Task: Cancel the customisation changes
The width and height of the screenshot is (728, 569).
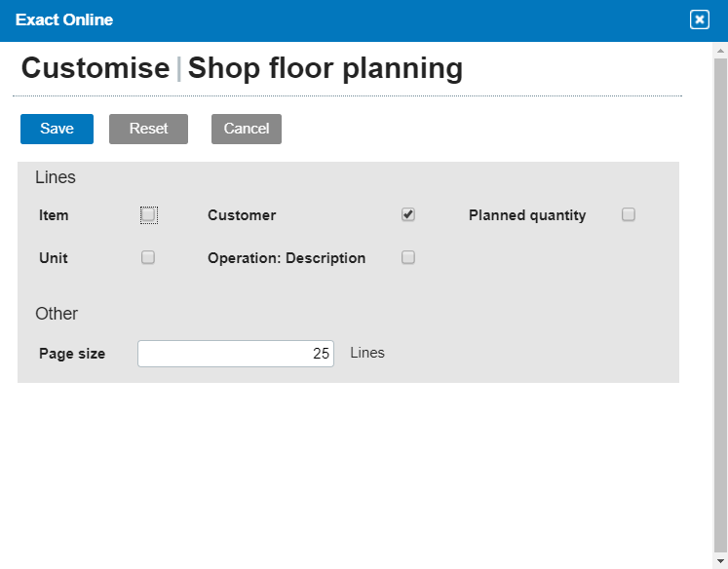Action: pyautogui.click(x=247, y=129)
